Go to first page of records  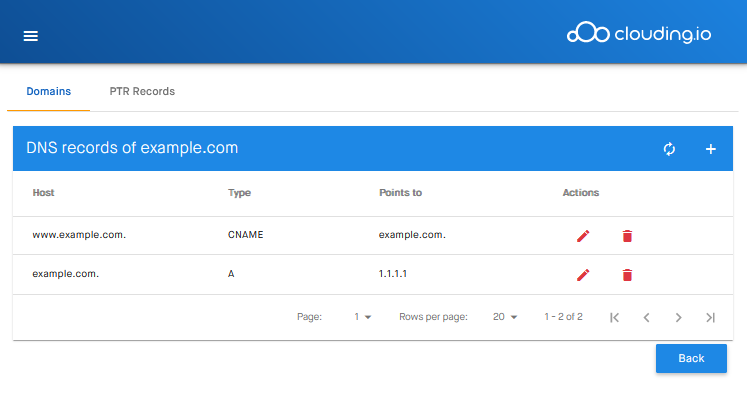tap(615, 317)
